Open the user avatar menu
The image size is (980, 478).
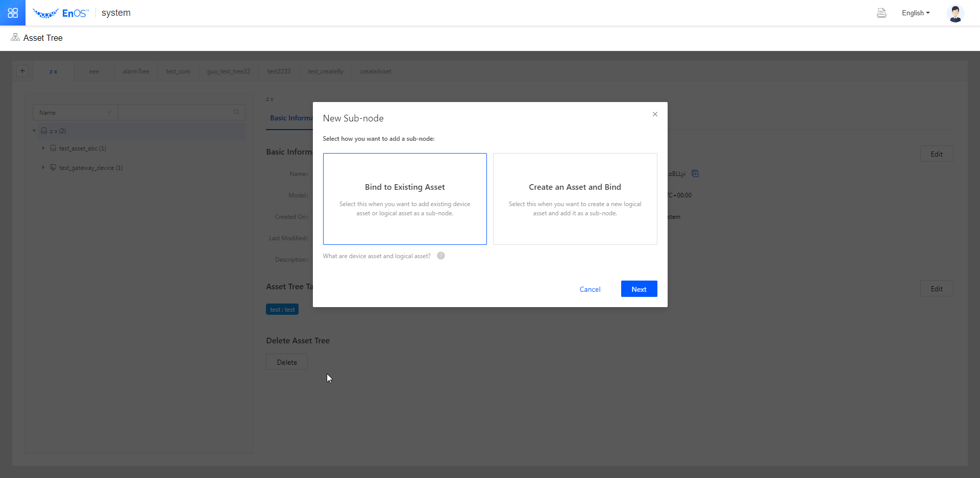[955, 13]
